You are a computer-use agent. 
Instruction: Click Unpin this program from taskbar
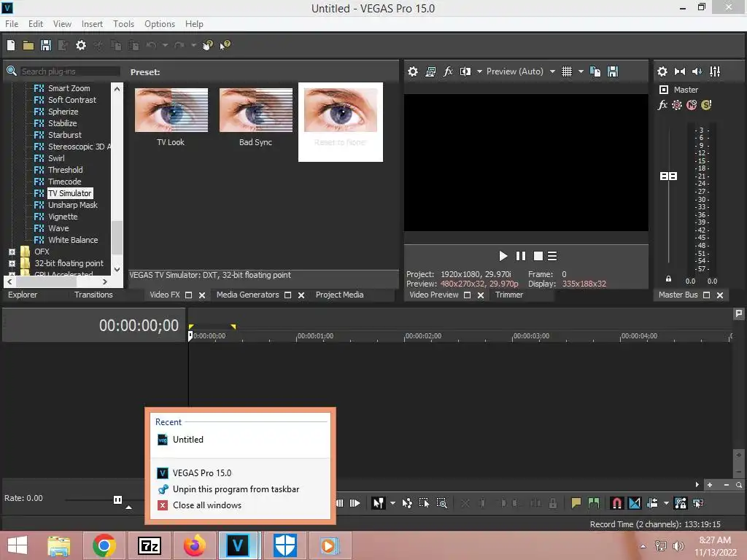pyautogui.click(x=236, y=489)
